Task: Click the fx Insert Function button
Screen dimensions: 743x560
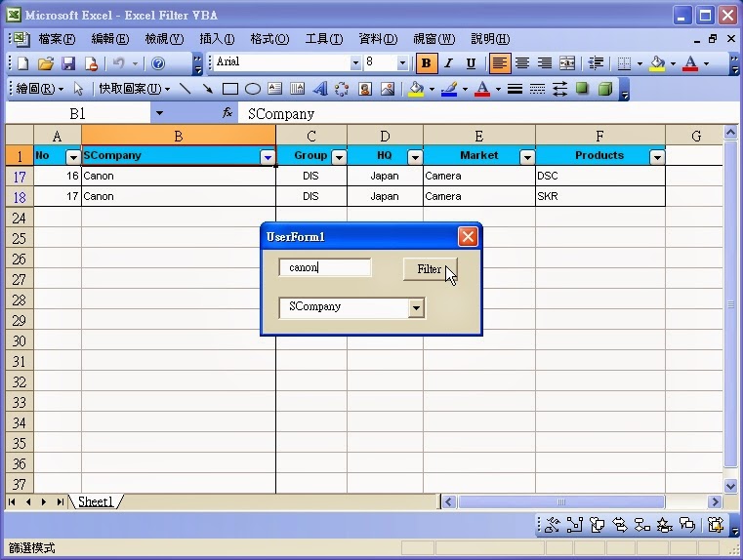Action: pyautogui.click(x=227, y=113)
